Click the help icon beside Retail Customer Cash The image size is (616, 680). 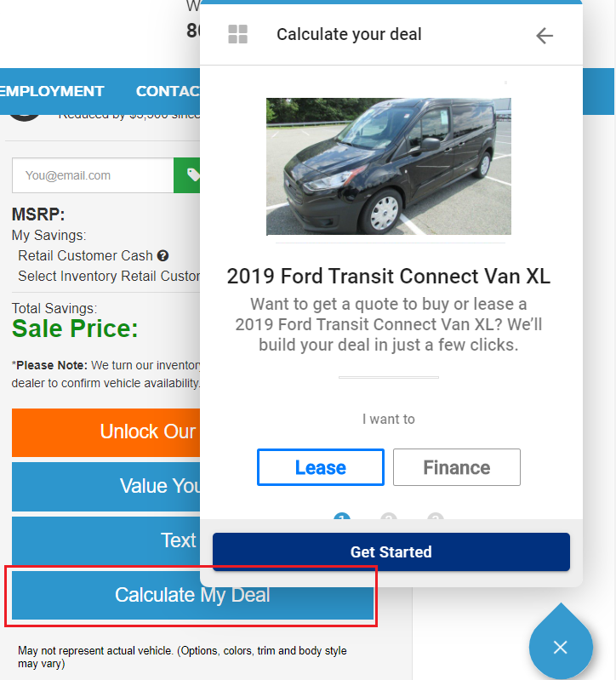pyautogui.click(x=163, y=255)
